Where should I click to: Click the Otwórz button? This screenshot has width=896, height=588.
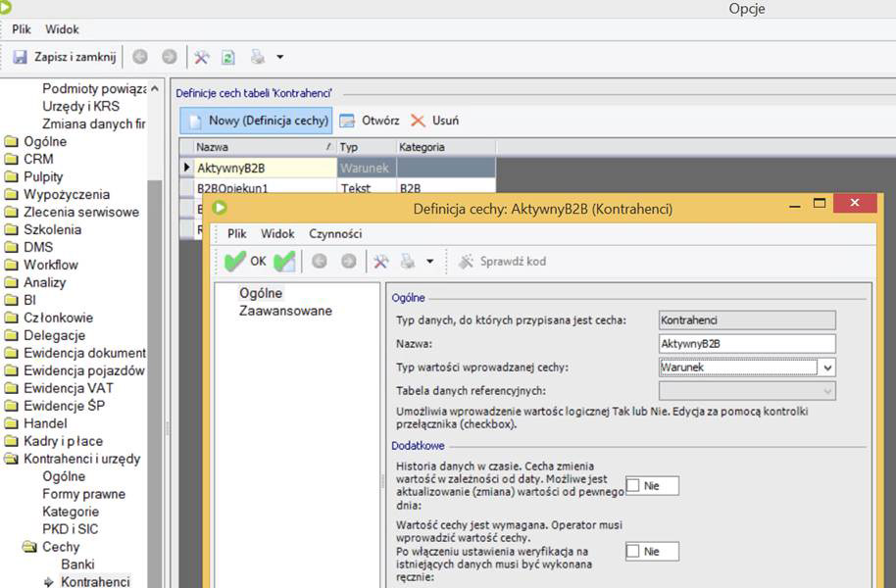(x=370, y=121)
